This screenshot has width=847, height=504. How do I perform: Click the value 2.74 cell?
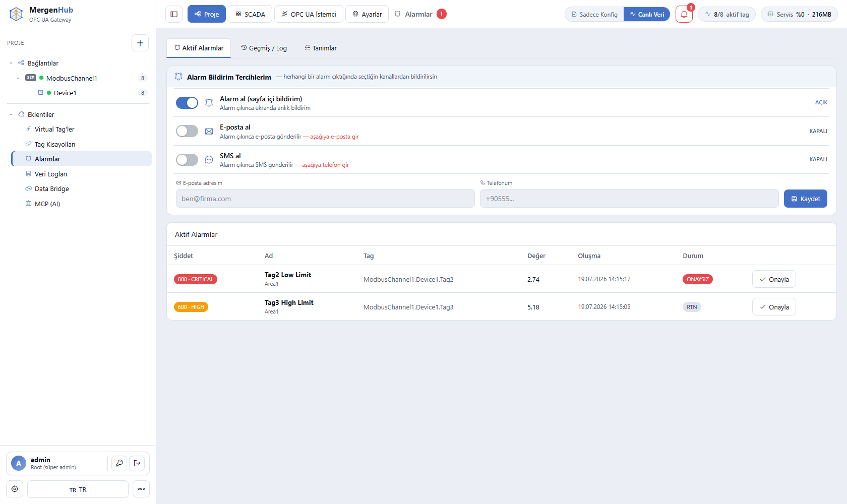[x=533, y=279]
